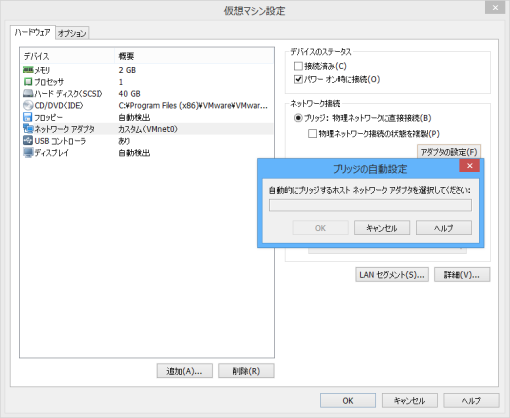Toggle the 接続済み(C) checkbox

pos(298,66)
